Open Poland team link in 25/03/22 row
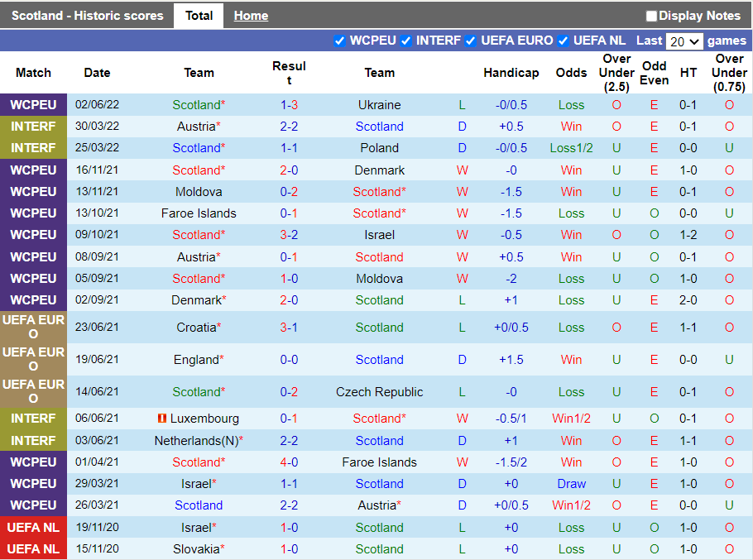The image size is (753, 560). coord(379,148)
